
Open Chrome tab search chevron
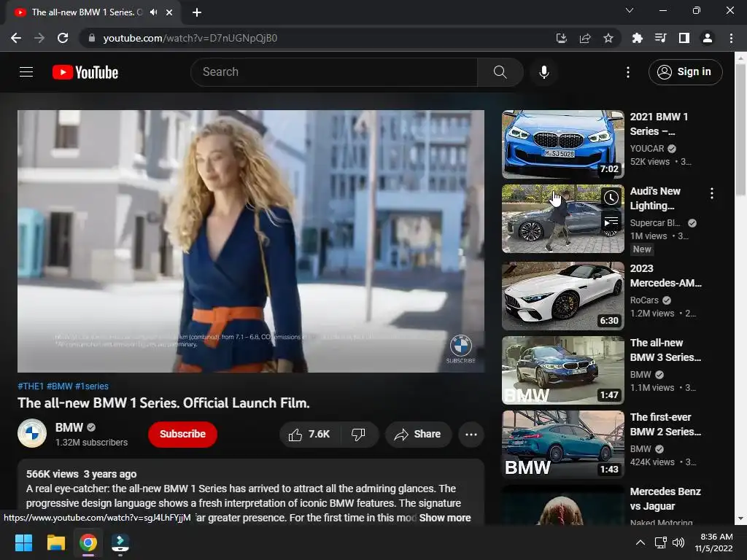pyautogui.click(x=630, y=10)
